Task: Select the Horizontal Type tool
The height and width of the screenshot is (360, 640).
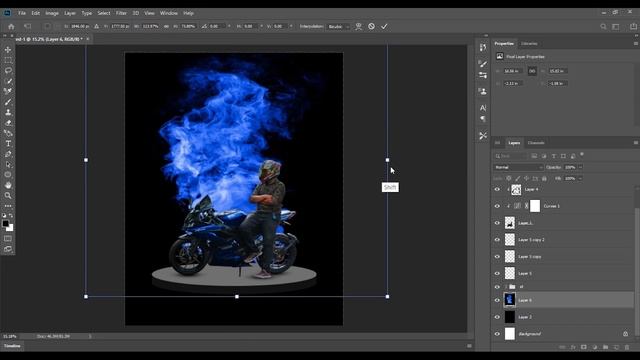Action: click(x=8, y=144)
